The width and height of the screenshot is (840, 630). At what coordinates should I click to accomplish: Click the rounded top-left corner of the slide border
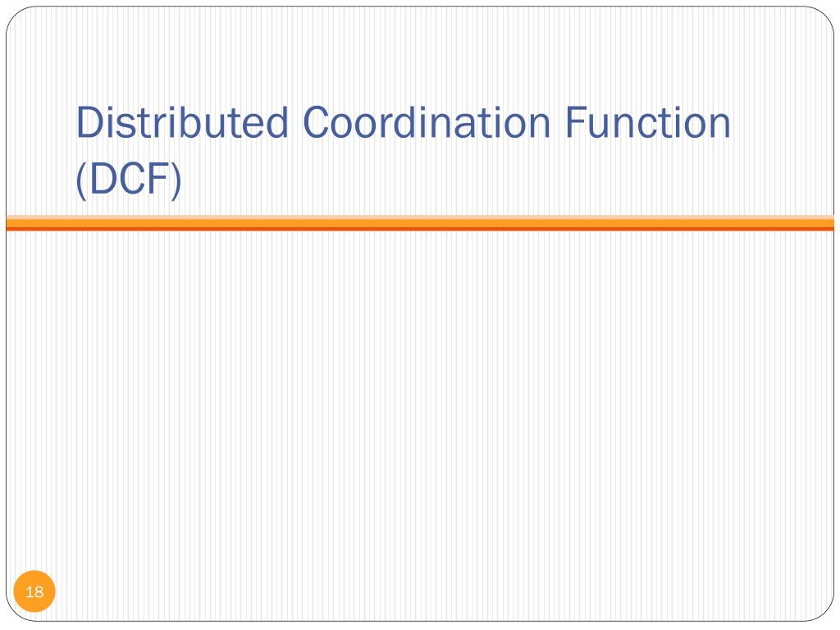coord(14,15)
